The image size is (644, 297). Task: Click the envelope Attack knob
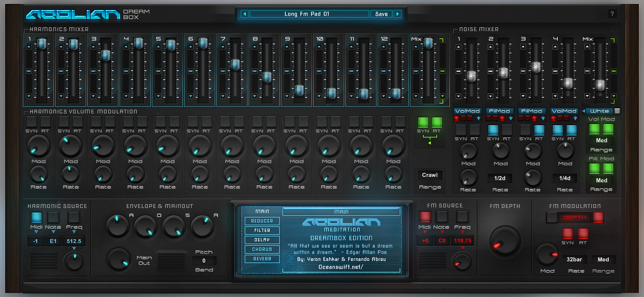click(x=118, y=226)
